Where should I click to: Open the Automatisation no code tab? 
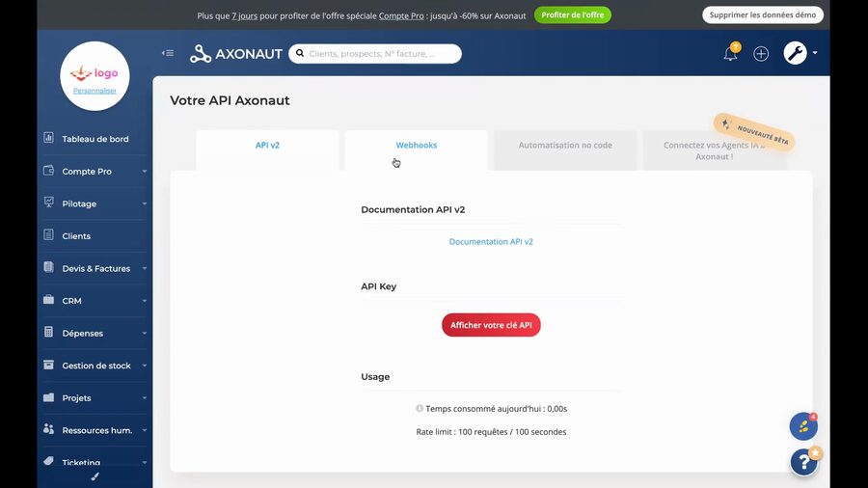(565, 149)
